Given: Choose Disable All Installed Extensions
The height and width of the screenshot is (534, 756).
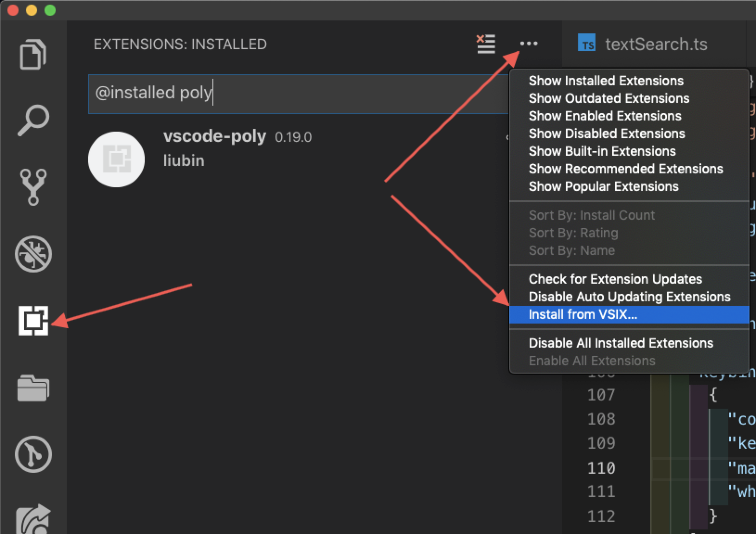Looking at the screenshot, I should (621, 343).
